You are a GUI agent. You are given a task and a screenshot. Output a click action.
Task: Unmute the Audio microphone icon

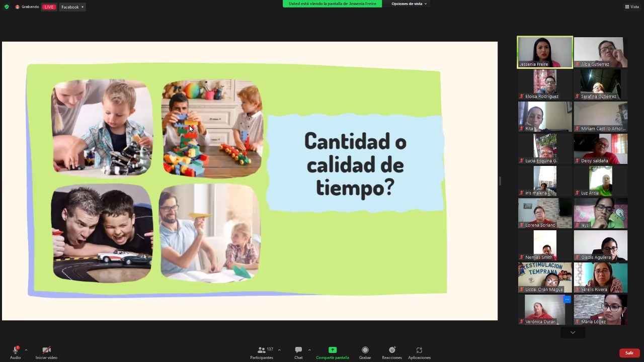coord(16,350)
